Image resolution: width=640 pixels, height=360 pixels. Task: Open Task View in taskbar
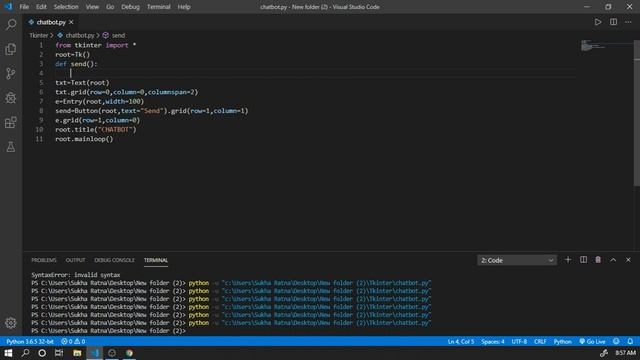pos(59,353)
